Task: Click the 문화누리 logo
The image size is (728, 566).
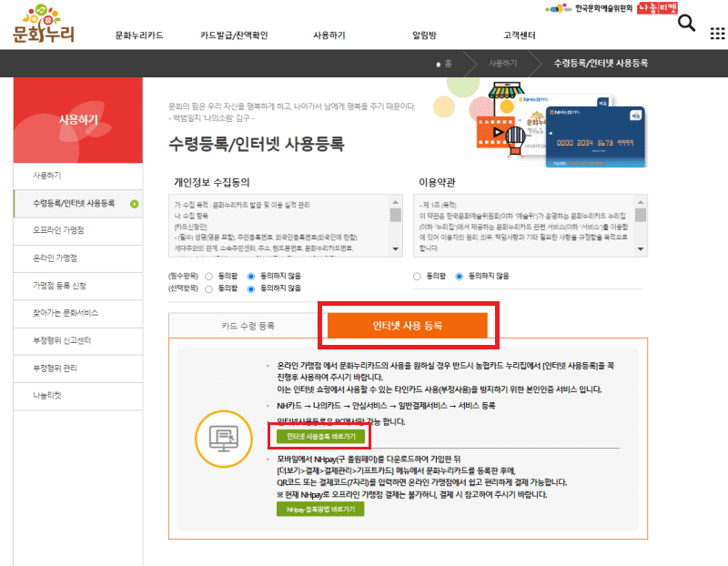Action: (x=43, y=24)
